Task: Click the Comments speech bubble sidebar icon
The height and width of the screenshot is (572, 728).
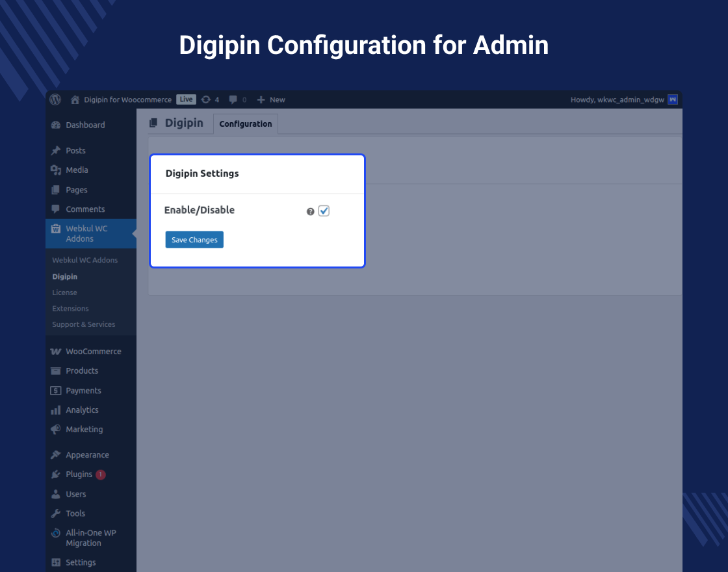Action: [56, 209]
